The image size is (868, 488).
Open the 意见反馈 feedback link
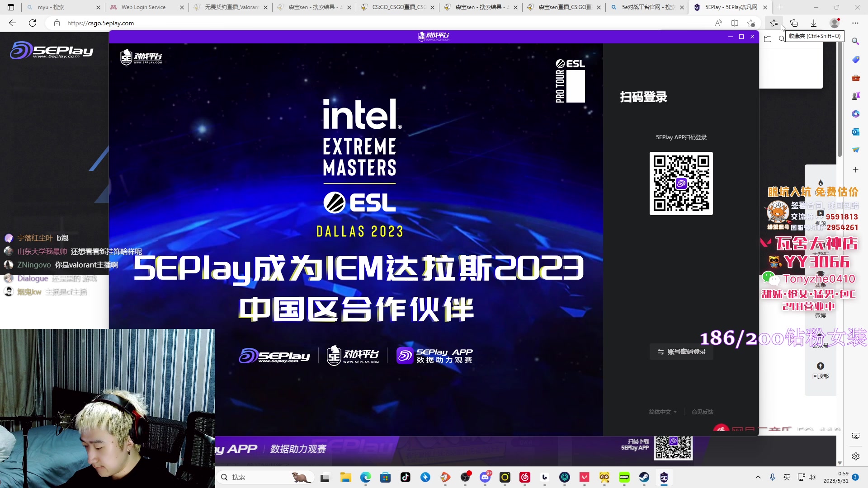coord(702,412)
